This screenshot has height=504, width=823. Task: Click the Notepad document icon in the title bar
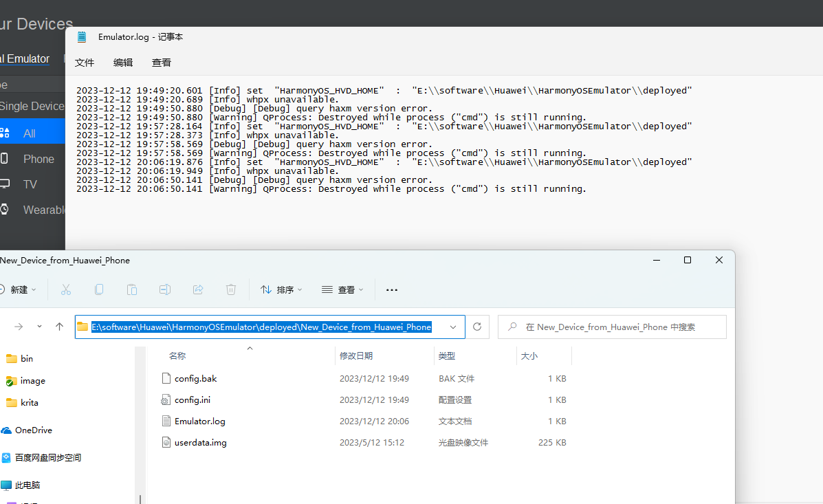click(x=82, y=36)
